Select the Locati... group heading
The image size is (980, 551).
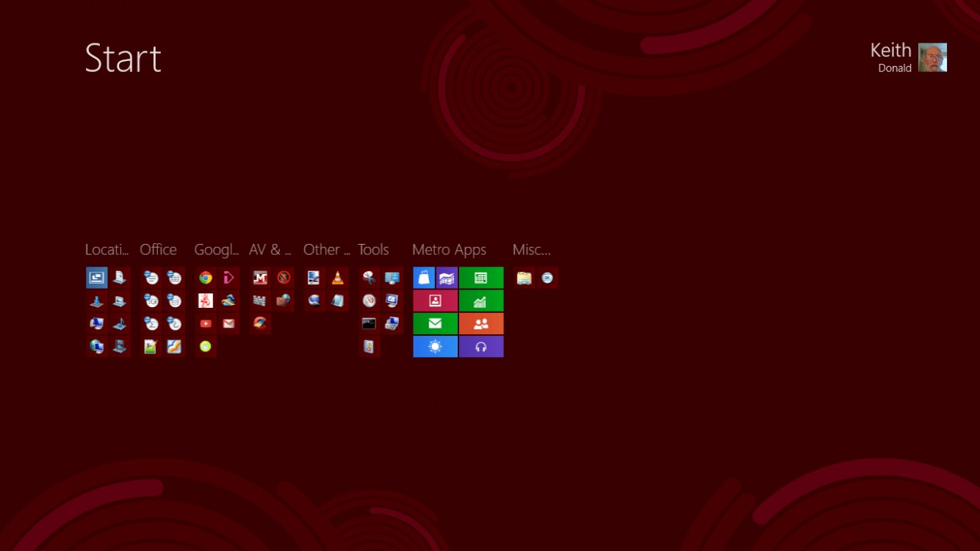pos(107,250)
